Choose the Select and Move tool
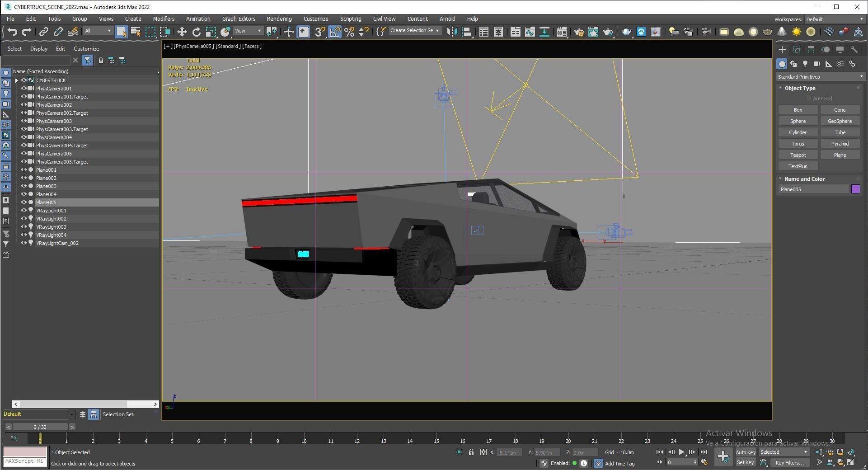The height and width of the screenshot is (470, 868). tap(182, 32)
